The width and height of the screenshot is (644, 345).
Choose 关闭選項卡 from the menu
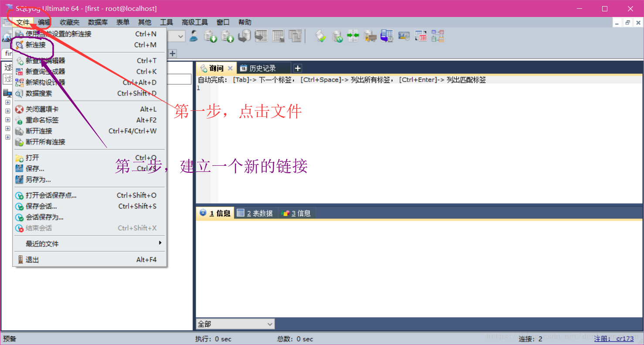[x=90, y=109]
